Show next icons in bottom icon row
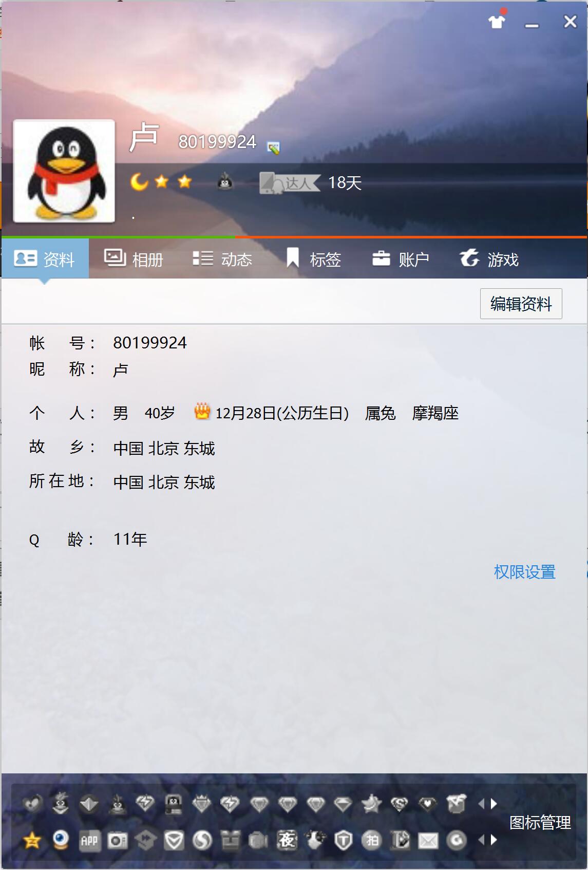The height and width of the screenshot is (870, 588). [x=494, y=840]
